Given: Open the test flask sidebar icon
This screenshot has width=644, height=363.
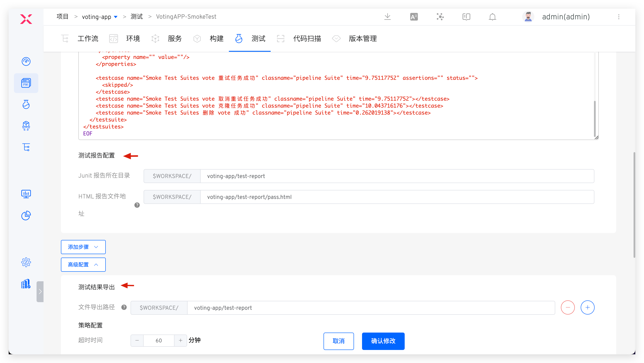Looking at the screenshot, I should 26,104.
